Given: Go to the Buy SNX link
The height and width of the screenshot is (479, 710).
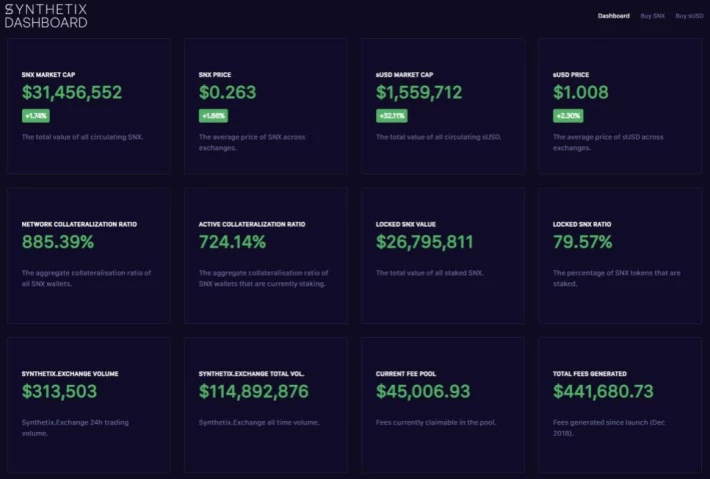Looking at the screenshot, I should [652, 16].
